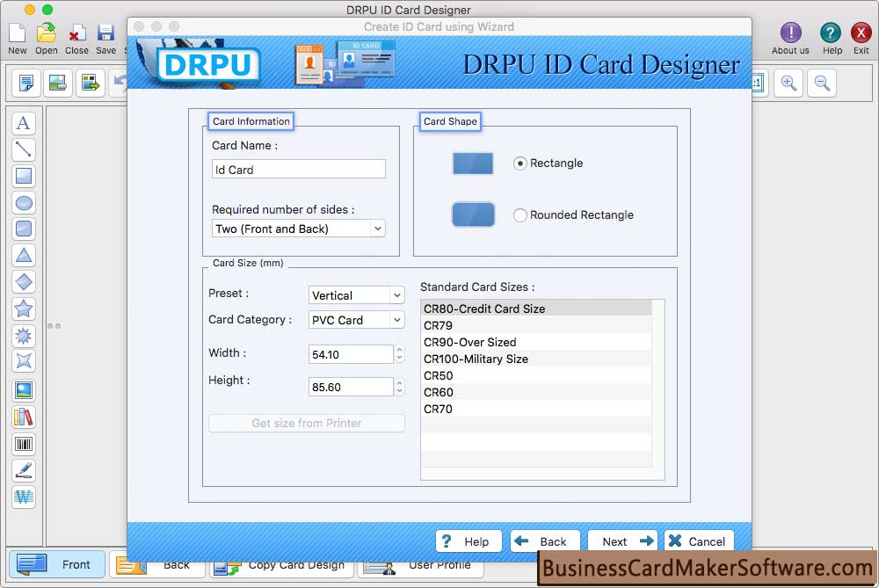The image size is (879, 588).
Task: Select the Insert picture tool
Action: tap(24, 390)
